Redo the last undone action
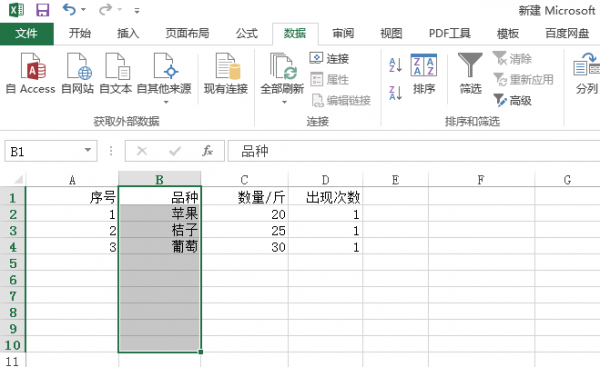The image size is (600, 367). (105, 9)
